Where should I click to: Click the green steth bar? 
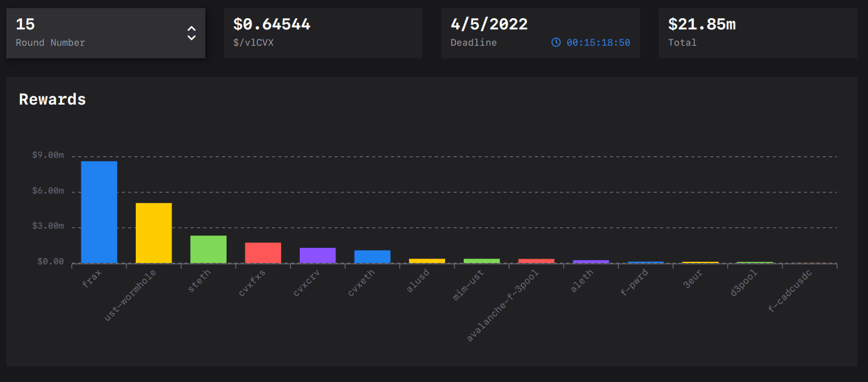pos(208,249)
